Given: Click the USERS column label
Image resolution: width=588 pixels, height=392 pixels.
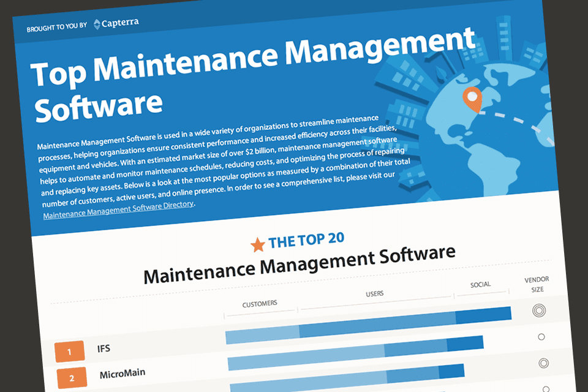Looking at the screenshot, I should pyautogui.click(x=375, y=294).
